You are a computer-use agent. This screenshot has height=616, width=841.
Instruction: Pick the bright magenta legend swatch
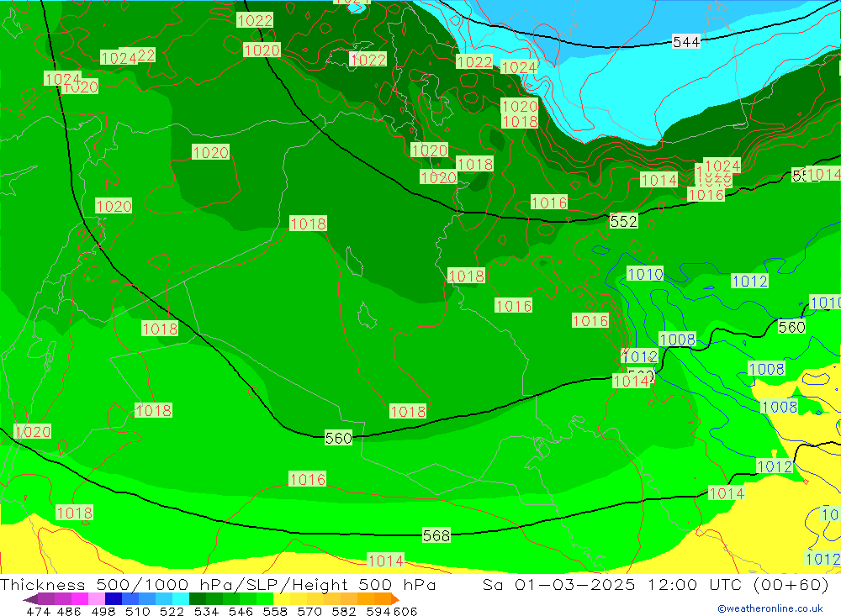(79, 599)
